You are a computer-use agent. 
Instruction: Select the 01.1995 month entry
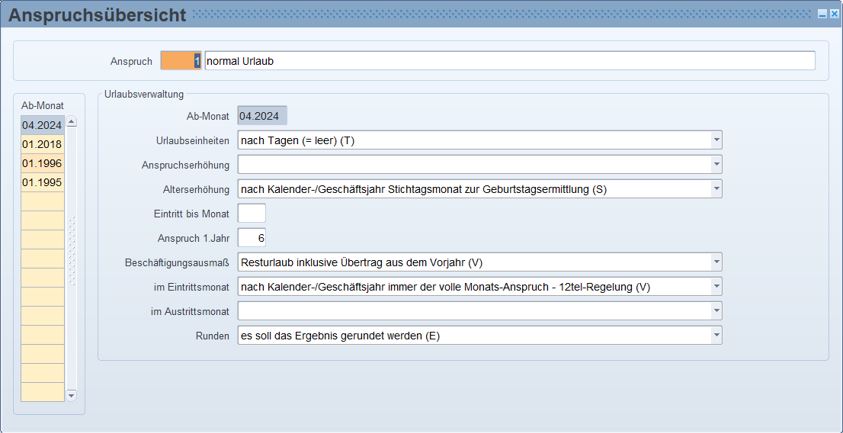pos(42,183)
